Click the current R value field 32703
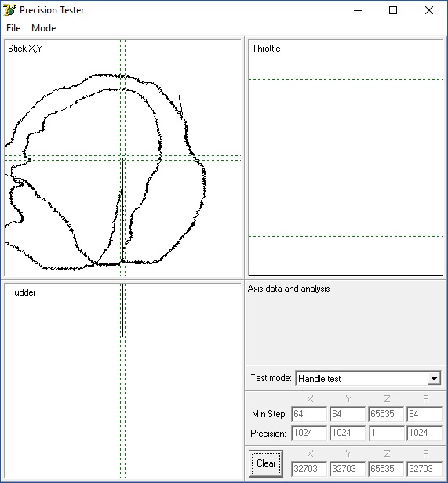This screenshot has width=448, height=483. (424, 469)
